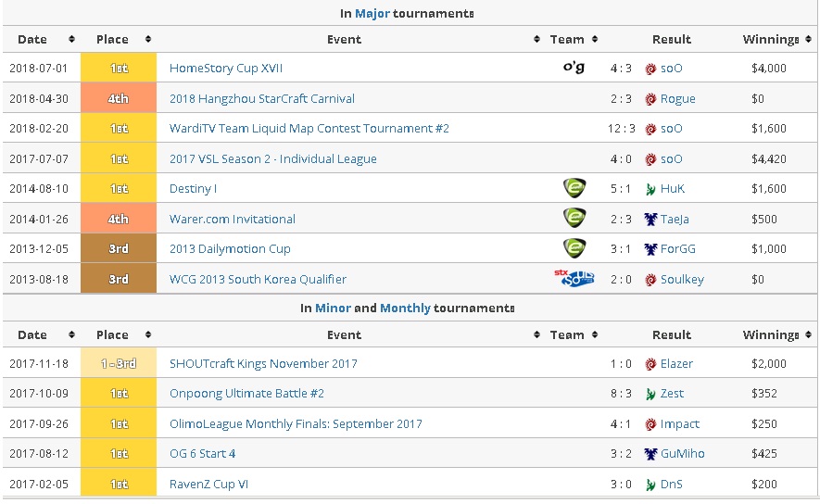Viewport: 820px width, 504px height.
Task: Click the Terran race icon beside TaeJa
Action: tap(650, 220)
